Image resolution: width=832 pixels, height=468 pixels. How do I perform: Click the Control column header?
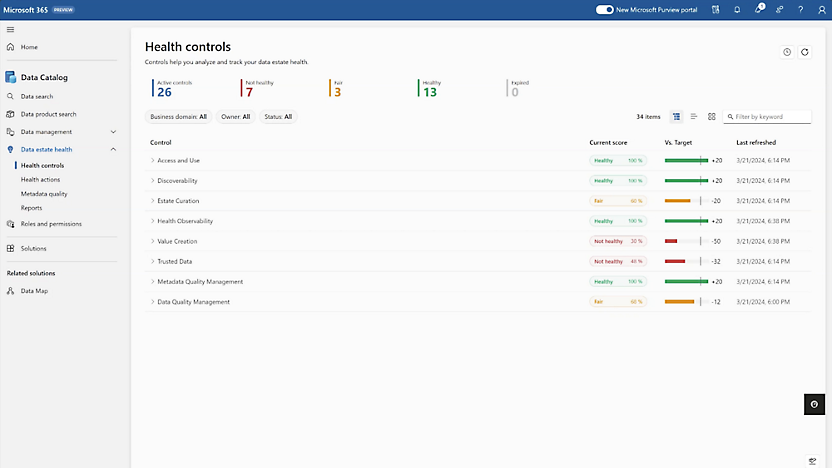pyautogui.click(x=161, y=142)
